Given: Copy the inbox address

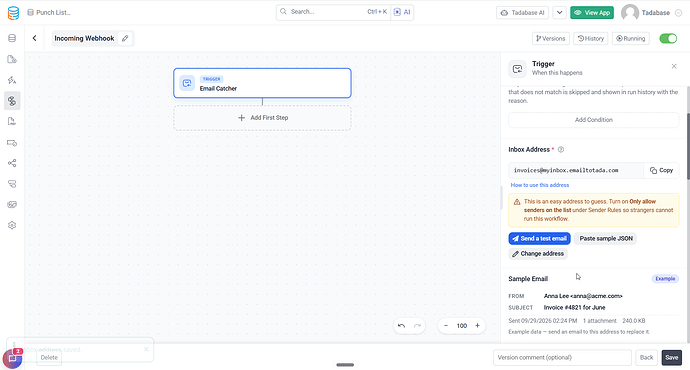Looking at the screenshot, I should click(x=661, y=170).
